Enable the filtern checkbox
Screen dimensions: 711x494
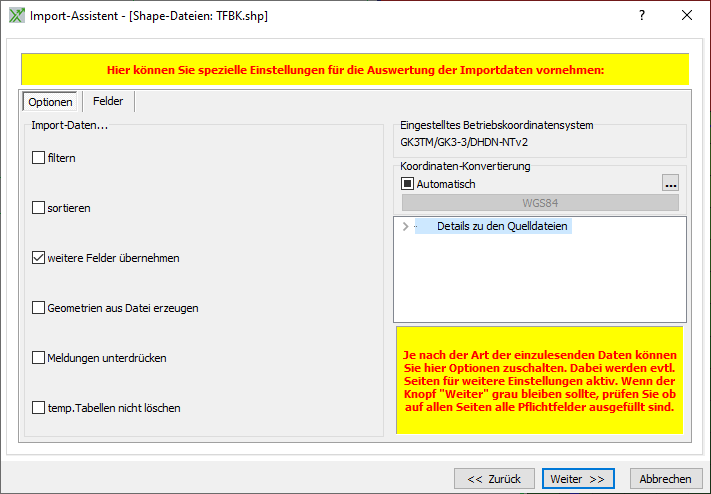tap(39, 158)
